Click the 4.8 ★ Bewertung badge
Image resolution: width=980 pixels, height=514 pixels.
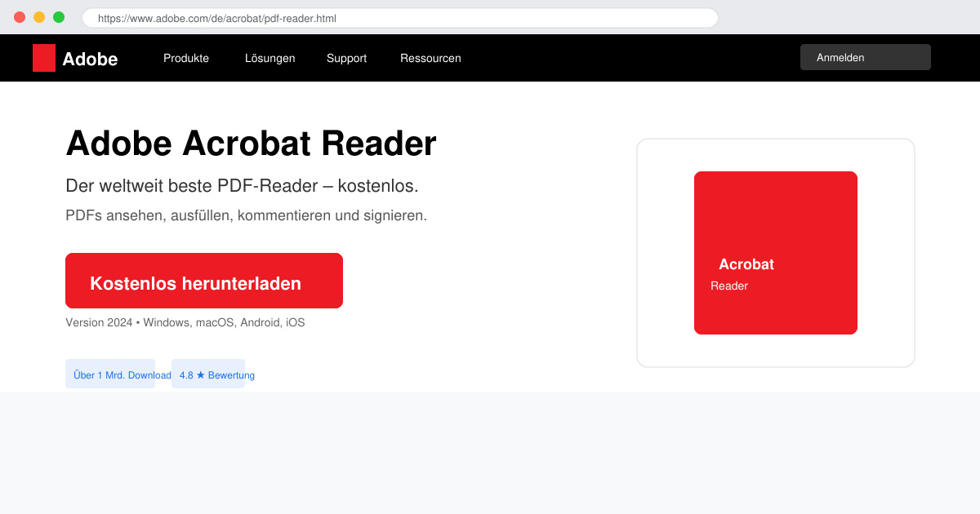tap(208, 374)
